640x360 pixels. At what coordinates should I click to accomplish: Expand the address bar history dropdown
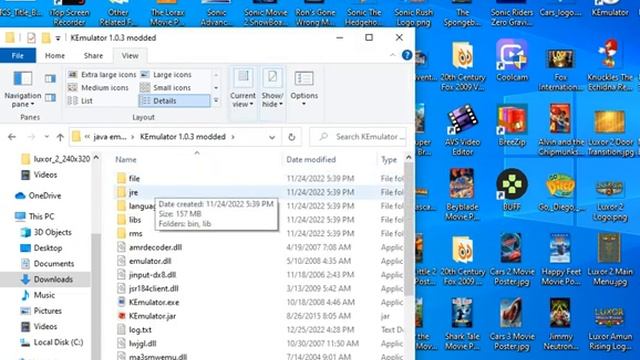pos(272,137)
